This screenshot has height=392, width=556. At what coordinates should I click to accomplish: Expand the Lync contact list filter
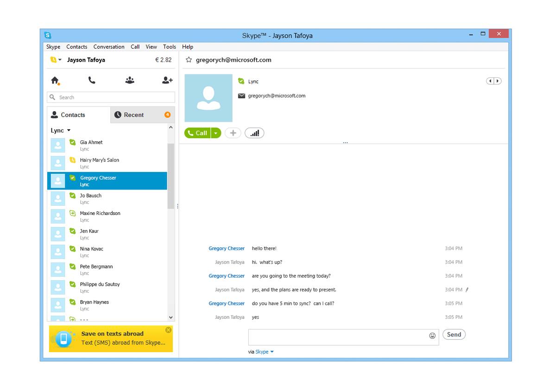61,131
